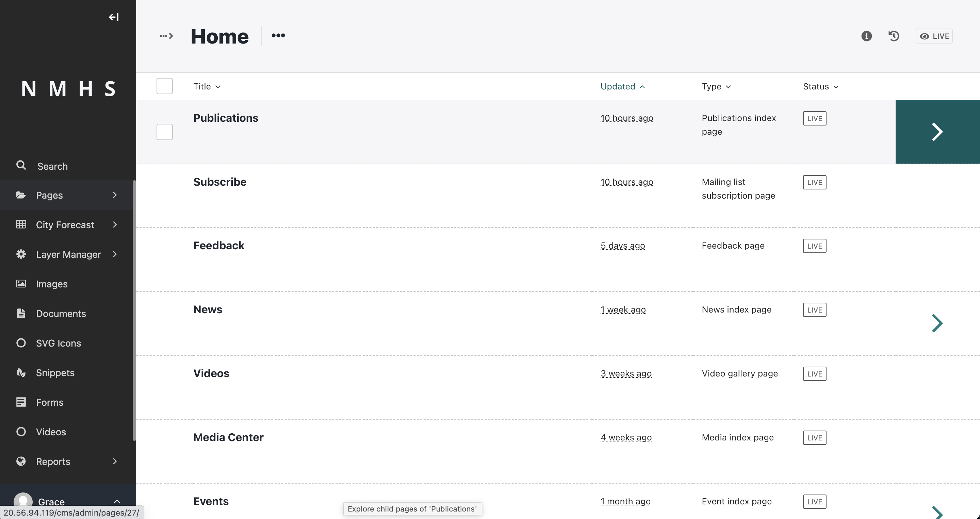980x519 pixels.
Task: Collapse the sidebar with the arrow icon
Action: pos(114,17)
